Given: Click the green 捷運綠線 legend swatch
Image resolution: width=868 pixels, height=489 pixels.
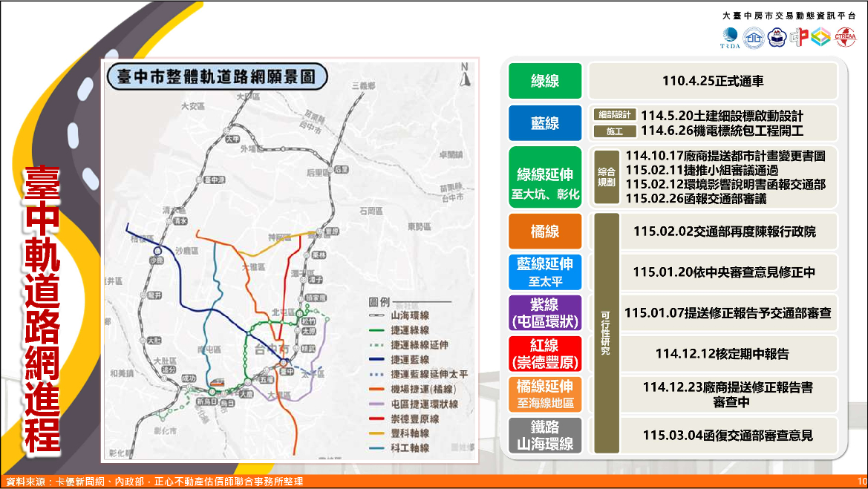Looking at the screenshot, I should click(377, 331).
